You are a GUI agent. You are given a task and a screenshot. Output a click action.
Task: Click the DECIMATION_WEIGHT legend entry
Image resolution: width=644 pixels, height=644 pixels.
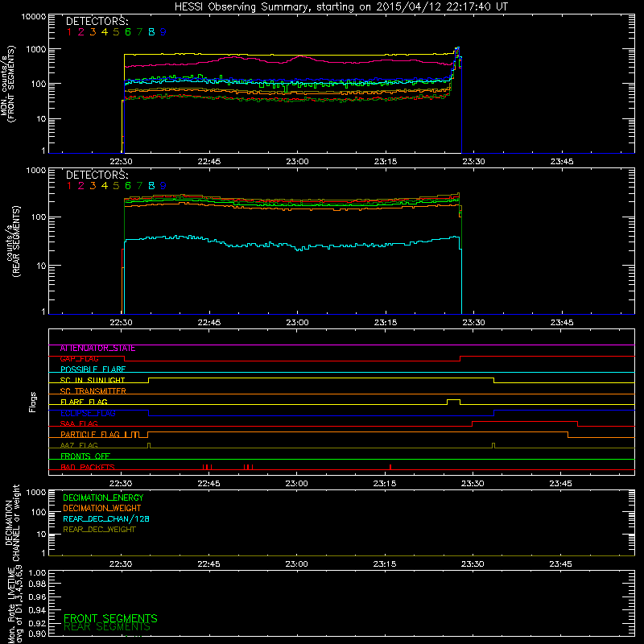102,509
